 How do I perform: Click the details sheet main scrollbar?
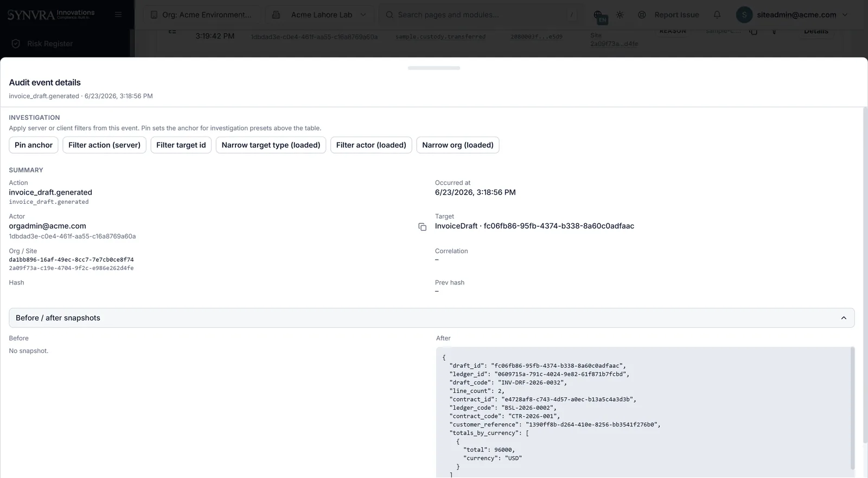(x=865, y=275)
